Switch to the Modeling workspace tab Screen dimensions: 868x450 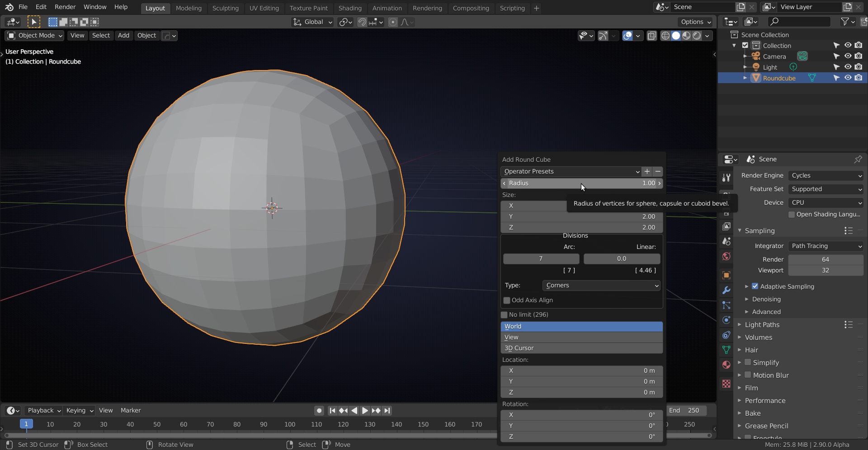pyautogui.click(x=189, y=8)
